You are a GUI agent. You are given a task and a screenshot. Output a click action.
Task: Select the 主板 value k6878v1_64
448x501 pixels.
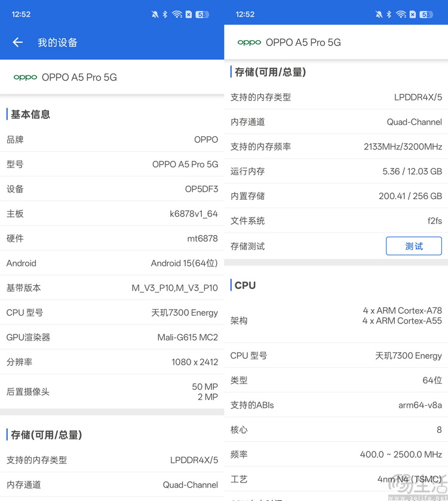tap(194, 214)
